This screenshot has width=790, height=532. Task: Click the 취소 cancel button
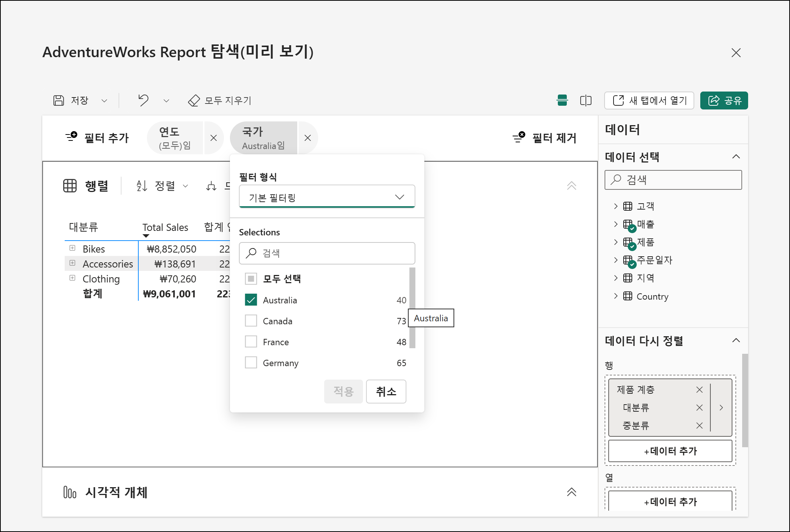(386, 392)
